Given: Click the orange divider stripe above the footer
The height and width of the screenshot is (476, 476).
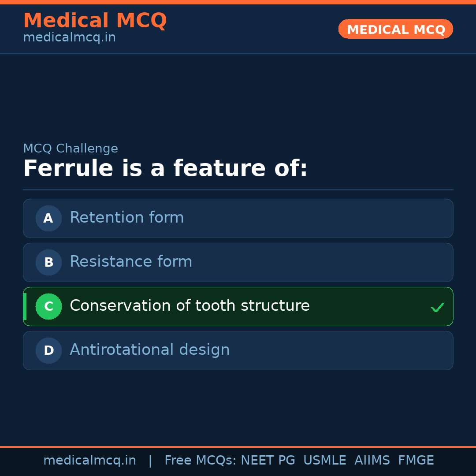Looking at the screenshot, I should pyautogui.click(x=238, y=446).
